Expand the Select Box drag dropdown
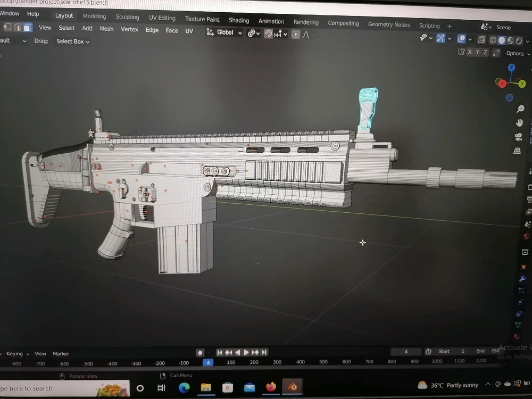The height and width of the screenshot is (399, 532). (x=73, y=41)
